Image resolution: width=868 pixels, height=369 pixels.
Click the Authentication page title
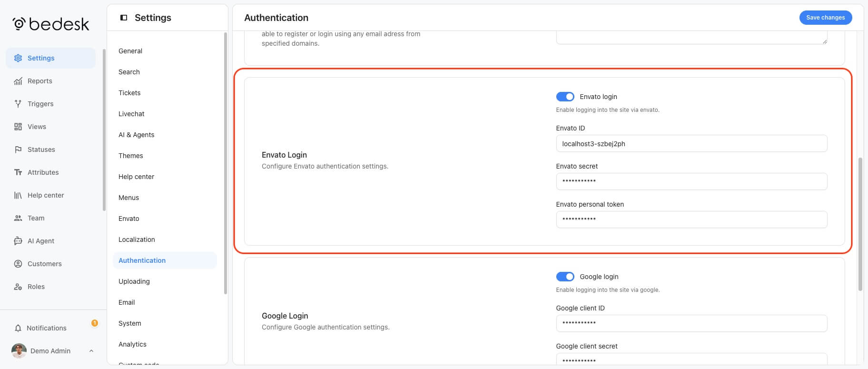276,18
